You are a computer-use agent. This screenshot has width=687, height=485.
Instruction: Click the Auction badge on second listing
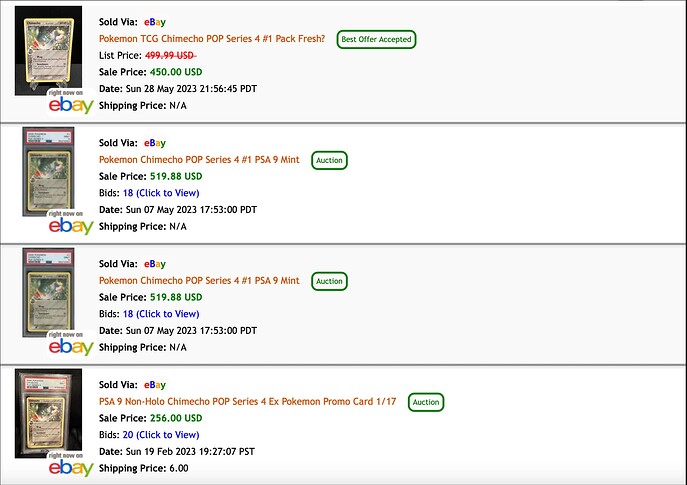(x=329, y=160)
